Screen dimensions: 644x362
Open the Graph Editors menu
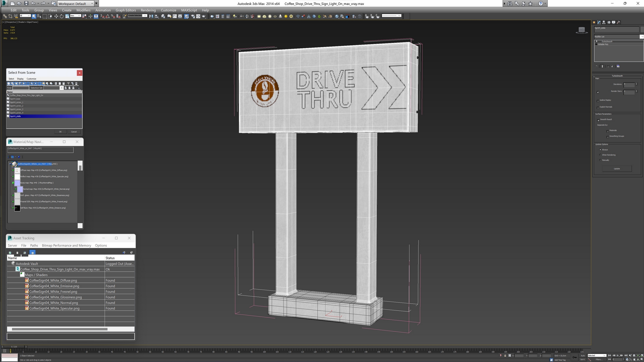point(125,10)
